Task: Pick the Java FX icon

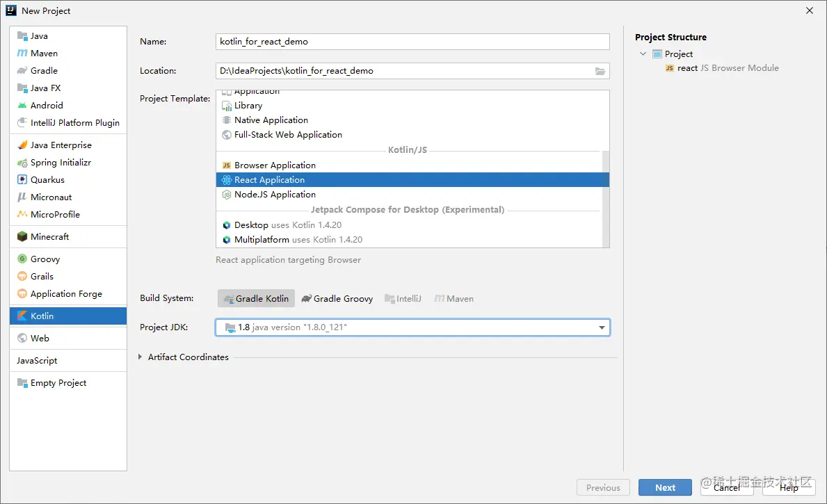Action: [x=22, y=88]
